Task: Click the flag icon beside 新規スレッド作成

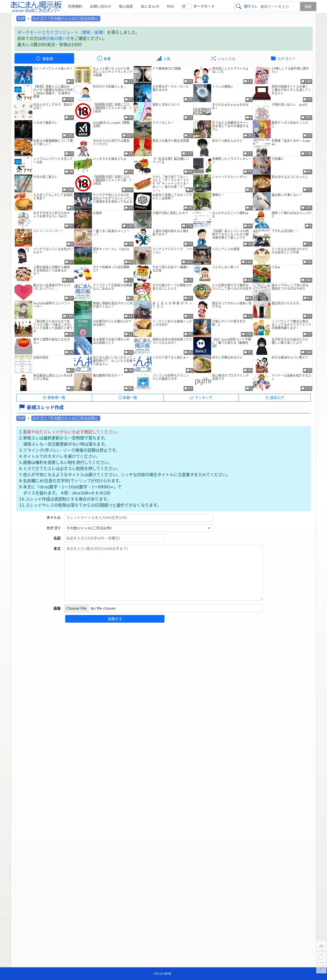Action: [22, 407]
